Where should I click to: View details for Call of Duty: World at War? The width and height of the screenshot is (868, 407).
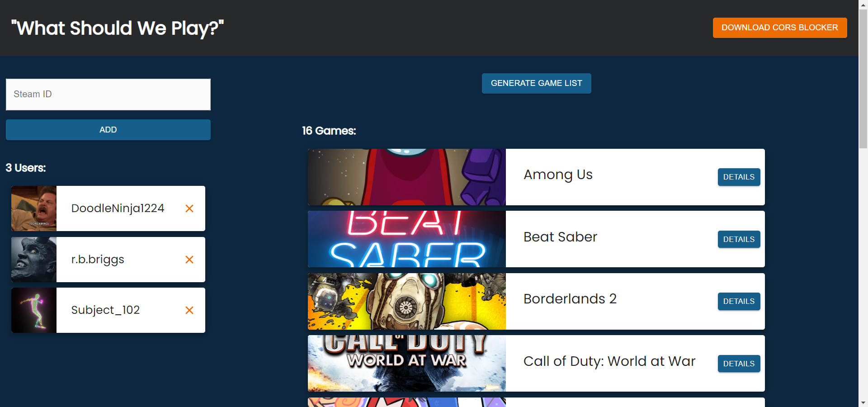(739, 364)
